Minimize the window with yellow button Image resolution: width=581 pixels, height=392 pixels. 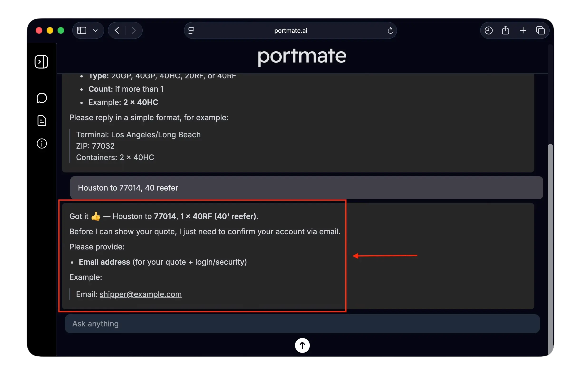click(50, 30)
